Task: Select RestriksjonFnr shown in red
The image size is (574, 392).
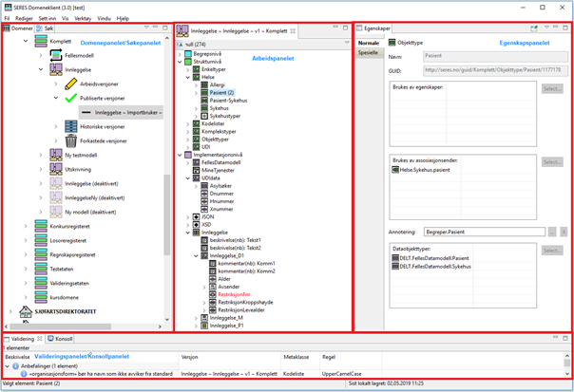Action: pos(235,294)
